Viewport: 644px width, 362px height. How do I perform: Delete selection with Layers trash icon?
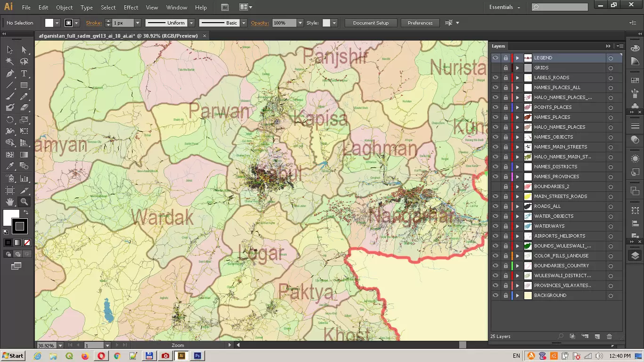[609, 337]
